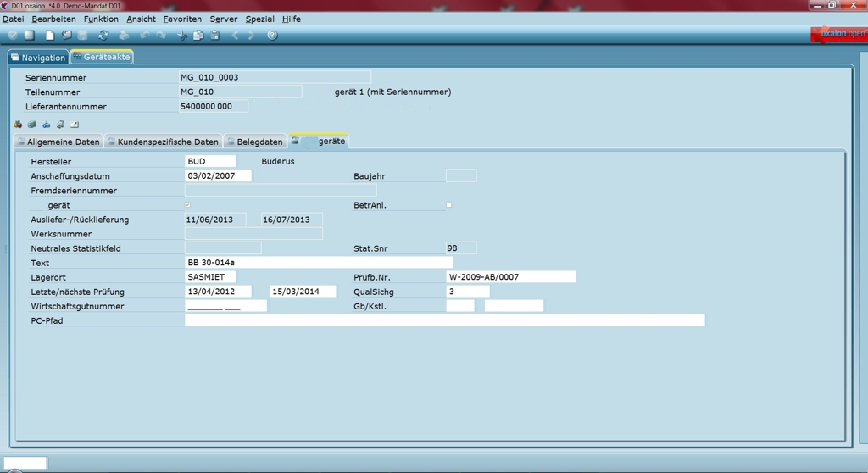868x473 pixels.
Task: Go forward with right arrow icon
Action: coord(251,36)
